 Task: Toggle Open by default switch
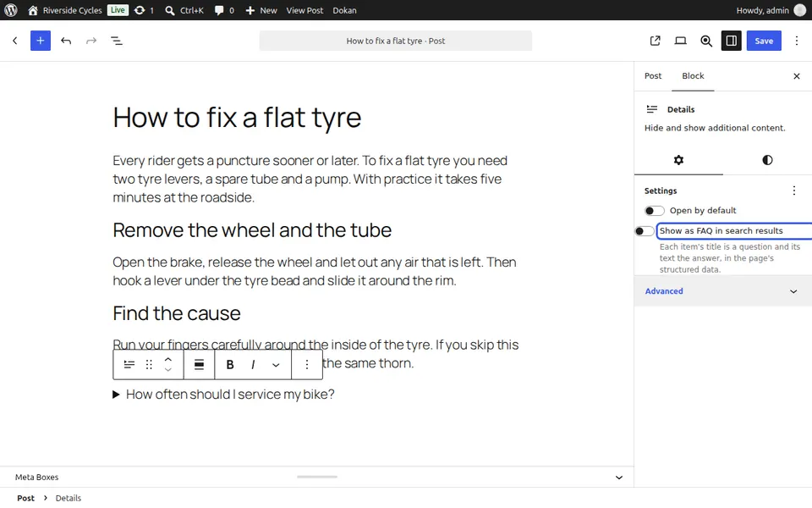tap(655, 211)
